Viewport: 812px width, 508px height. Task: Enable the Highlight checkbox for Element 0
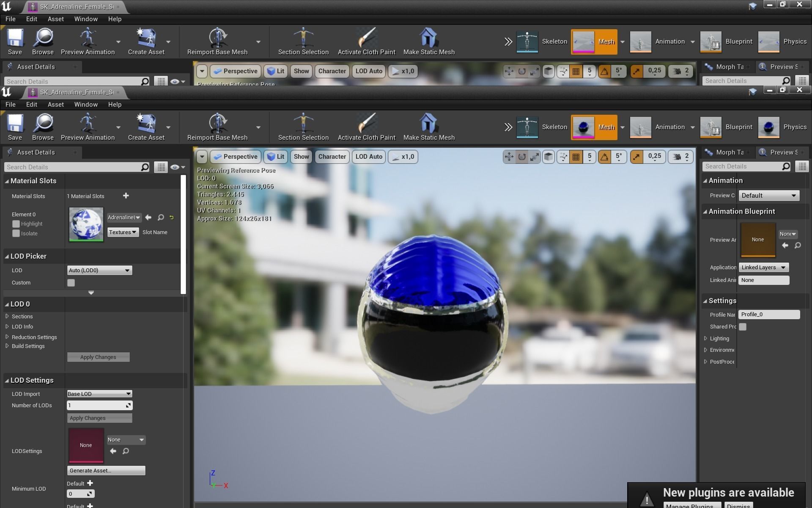(x=16, y=224)
